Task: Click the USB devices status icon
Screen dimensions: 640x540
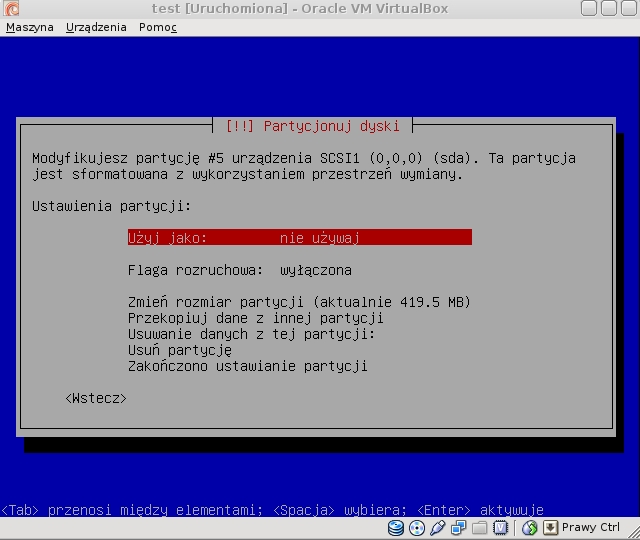Action: (438, 527)
